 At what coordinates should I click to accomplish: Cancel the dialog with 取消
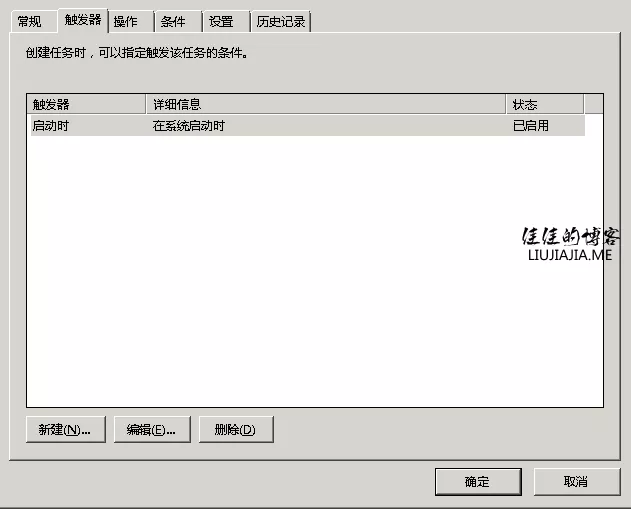coord(576,482)
